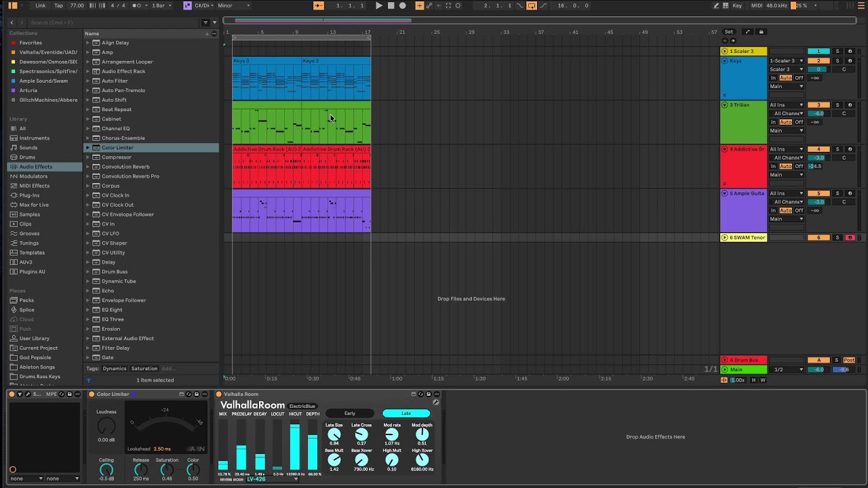
Task: Select Favorites collection in browser
Action: pos(30,43)
